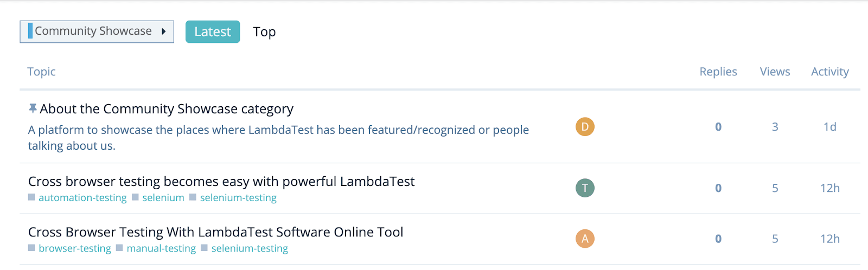This screenshot has height=270, width=868.
Task: Click the browser-testing tag
Action: [x=75, y=248]
